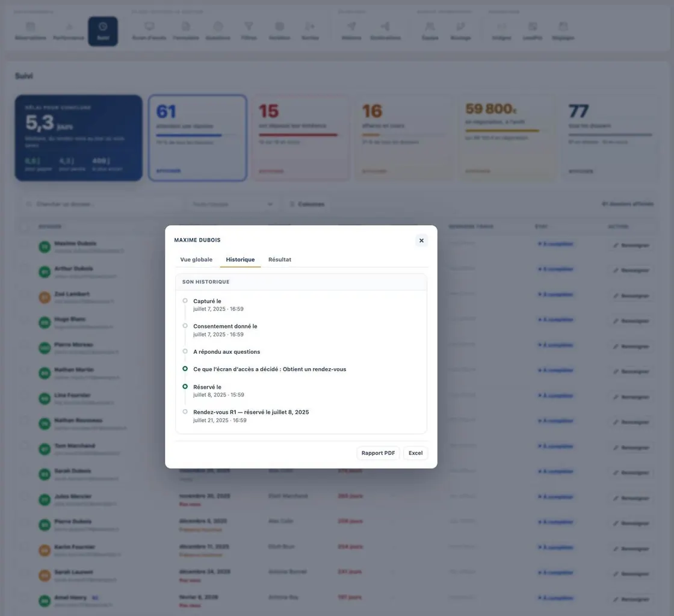Open the Résultat tab
The height and width of the screenshot is (616, 674).
(280, 259)
